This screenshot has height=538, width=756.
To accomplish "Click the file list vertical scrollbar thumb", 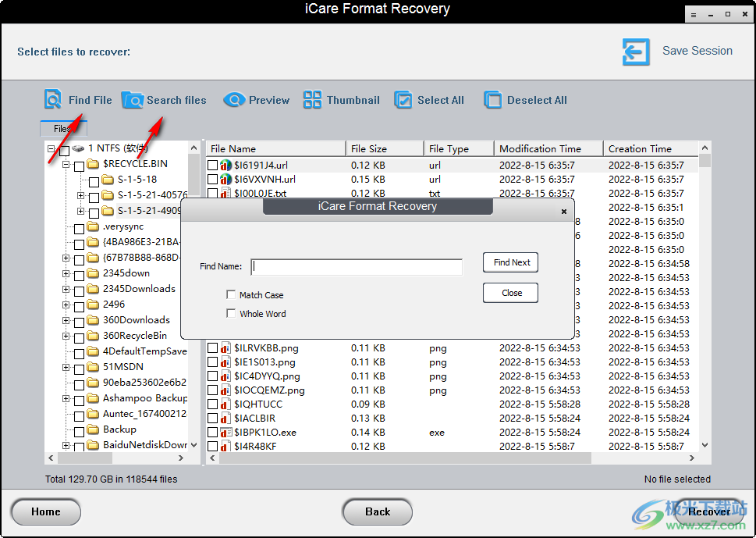I will [x=705, y=160].
